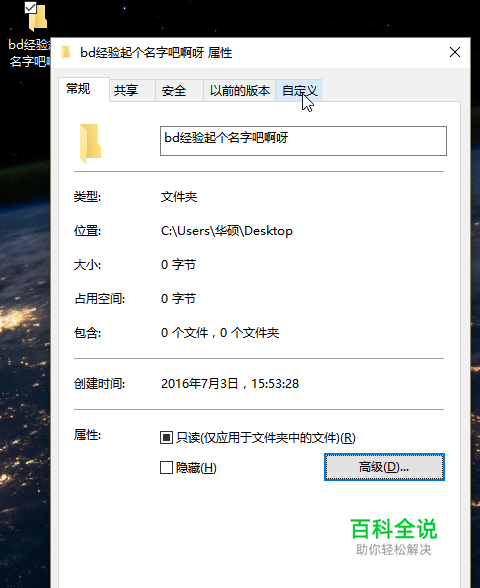Image resolution: width=480 pixels, height=588 pixels.
Task: Enable the 隐藏 hidden checkbox
Action: tap(166, 468)
